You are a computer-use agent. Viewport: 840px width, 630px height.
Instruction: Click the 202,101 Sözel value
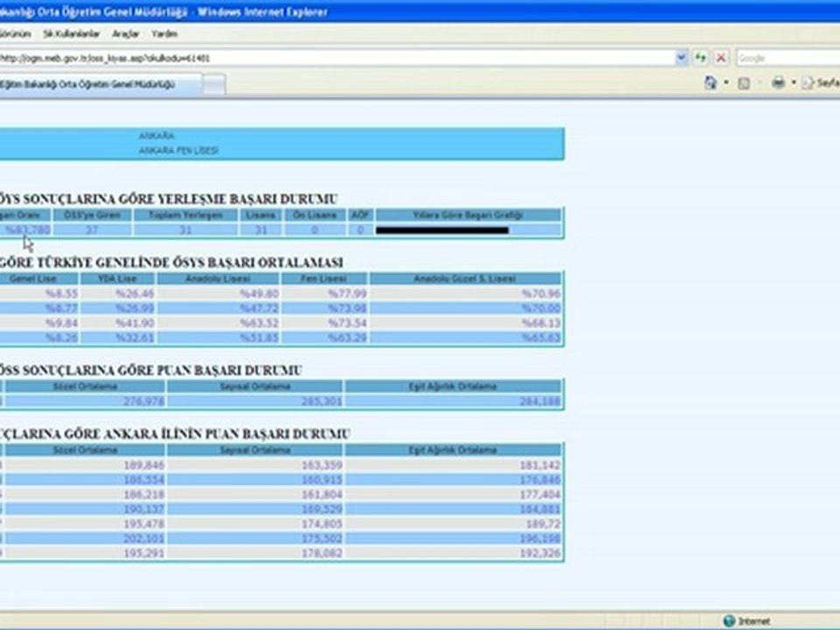[x=144, y=538]
